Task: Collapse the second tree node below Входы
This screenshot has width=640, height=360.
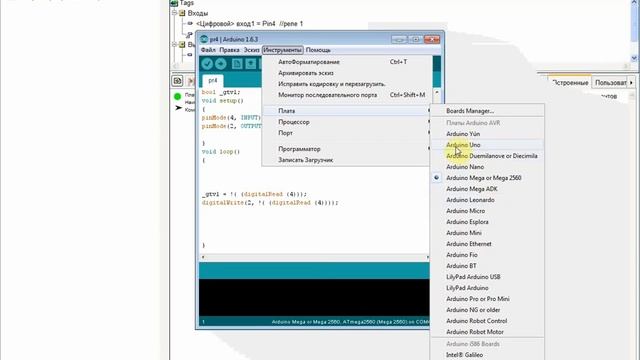Action: (x=174, y=44)
